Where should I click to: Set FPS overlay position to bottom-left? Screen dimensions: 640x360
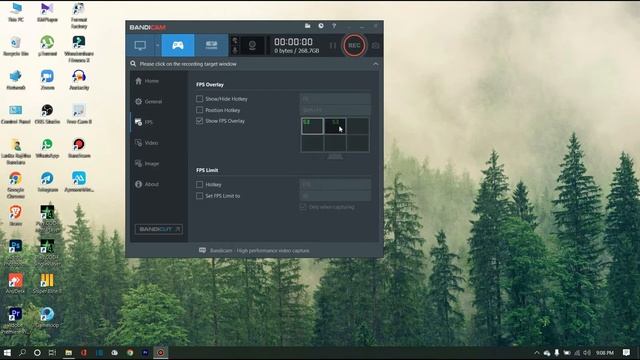[x=312, y=143]
